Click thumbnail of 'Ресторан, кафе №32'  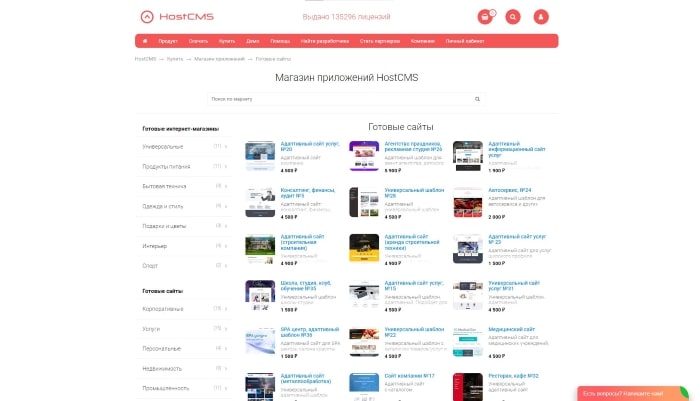467,387
